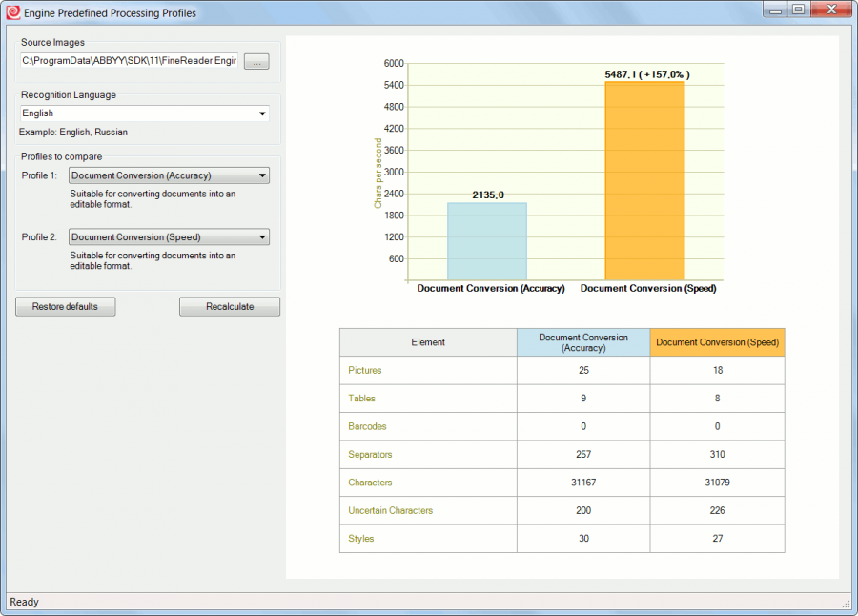The image size is (858, 616).
Task: Click the Example: English, Russian hint text
Action: [x=73, y=132]
